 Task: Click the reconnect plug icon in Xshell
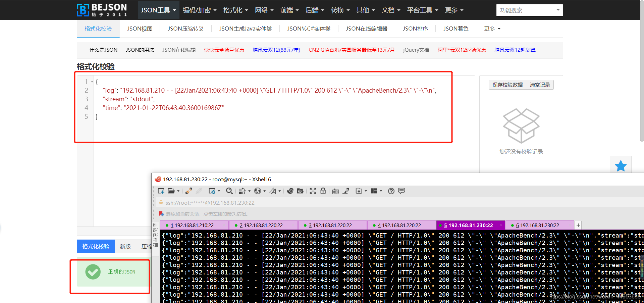pyautogui.click(x=189, y=191)
